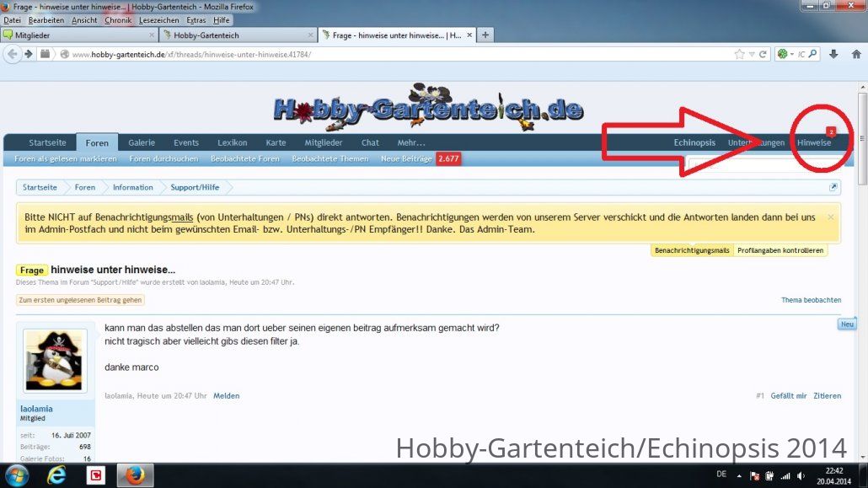The height and width of the screenshot is (488, 868).
Task: Click the Support/Hilfe breadcrumb
Action: [x=195, y=187]
